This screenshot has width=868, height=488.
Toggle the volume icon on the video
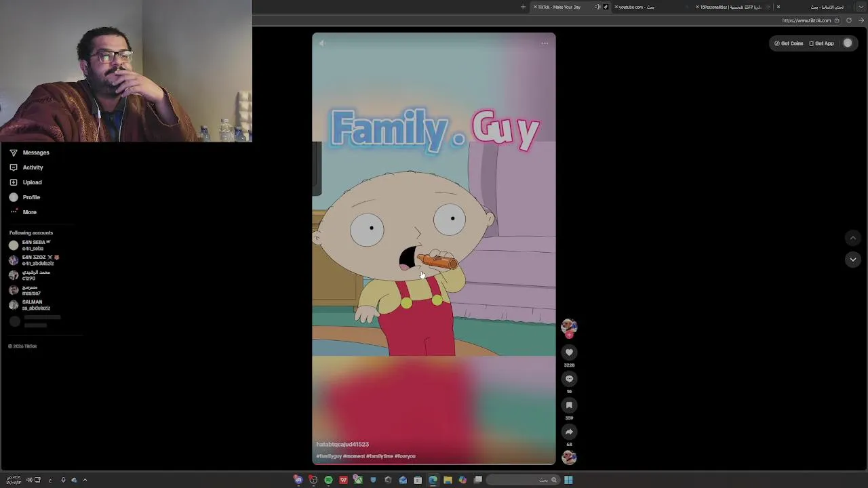click(322, 43)
